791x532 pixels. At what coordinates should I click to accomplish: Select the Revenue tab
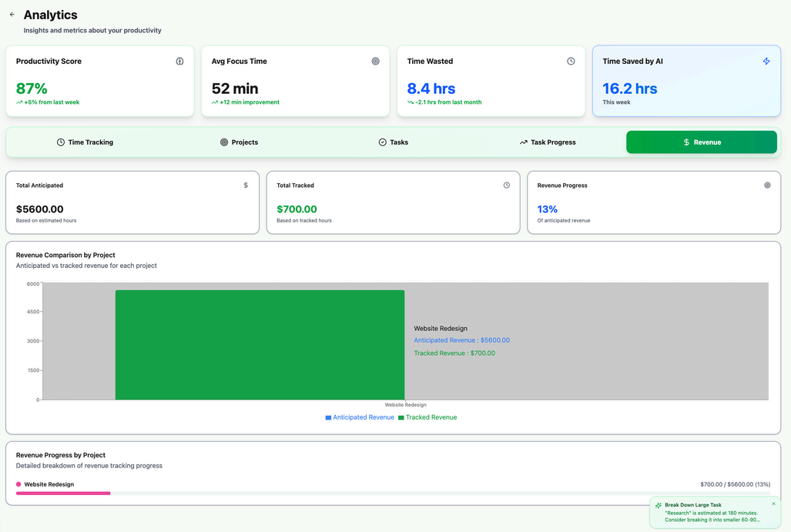coord(702,142)
